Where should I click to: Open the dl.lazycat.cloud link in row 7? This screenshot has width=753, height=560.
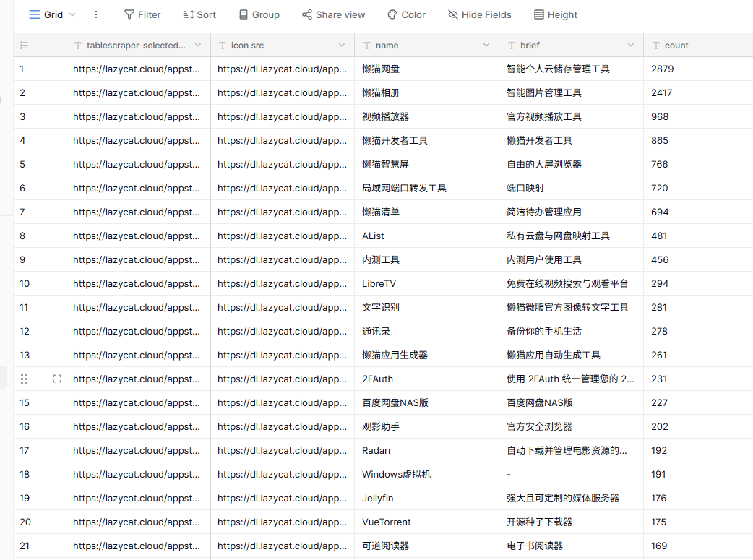click(x=282, y=212)
